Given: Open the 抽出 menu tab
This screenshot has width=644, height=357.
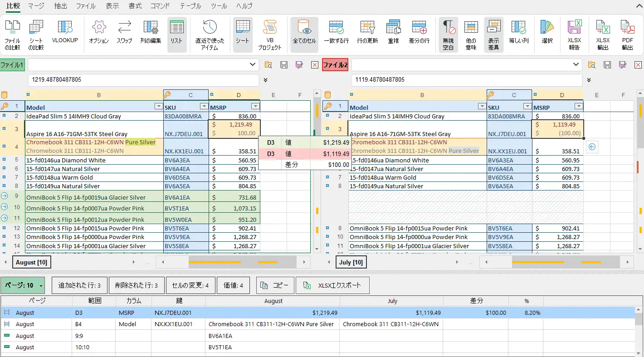Looking at the screenshot, I should 60,6.
